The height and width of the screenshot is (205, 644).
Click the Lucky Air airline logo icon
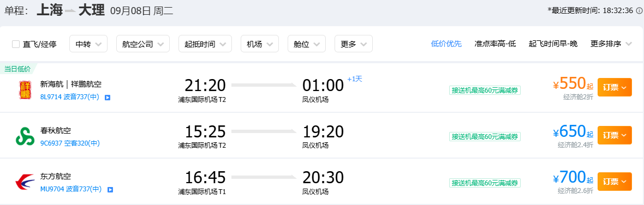pos(25,90)
